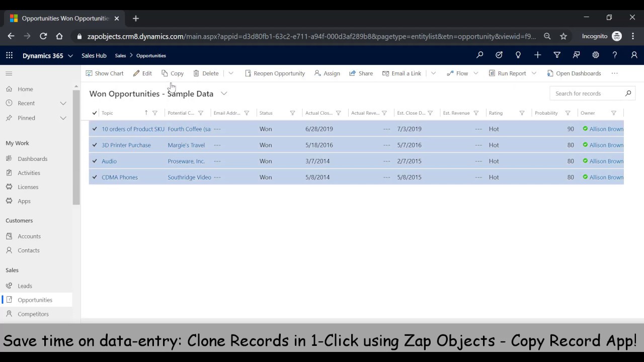The height and width of the screenshot is (362, 644).
Task: Open Topic column filter
Action: (155, 113)
